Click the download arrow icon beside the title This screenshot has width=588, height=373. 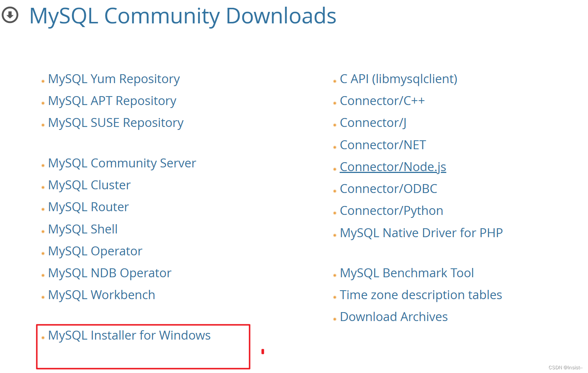(10, 15)
